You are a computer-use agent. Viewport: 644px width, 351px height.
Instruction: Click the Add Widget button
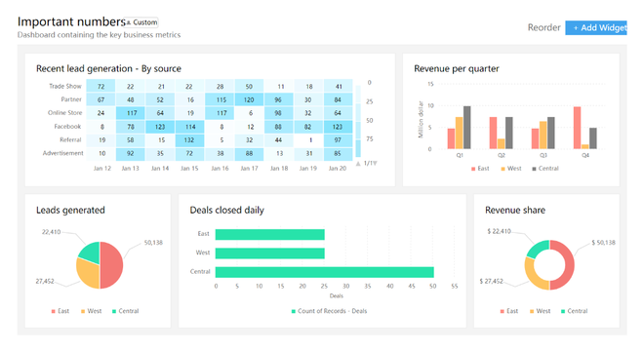[595, 28]
